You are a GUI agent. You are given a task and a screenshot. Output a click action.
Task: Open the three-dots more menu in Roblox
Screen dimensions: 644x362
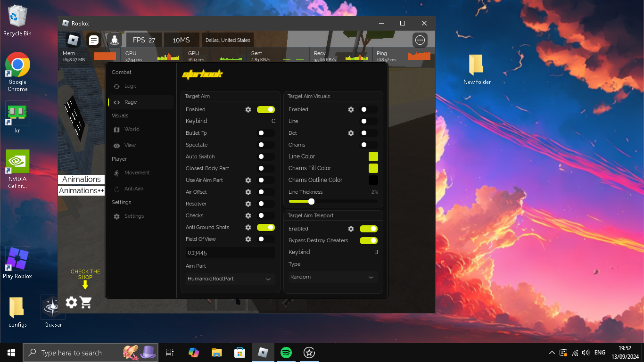[x=420, y=40]
